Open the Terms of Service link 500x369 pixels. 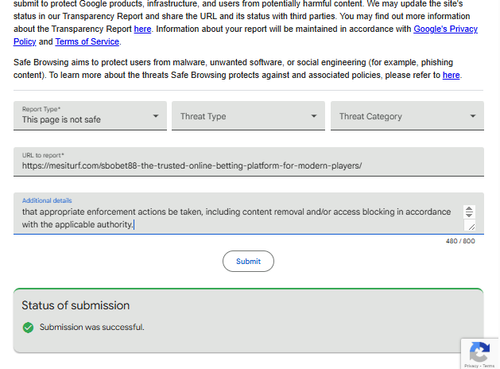[x=87, y=42]
